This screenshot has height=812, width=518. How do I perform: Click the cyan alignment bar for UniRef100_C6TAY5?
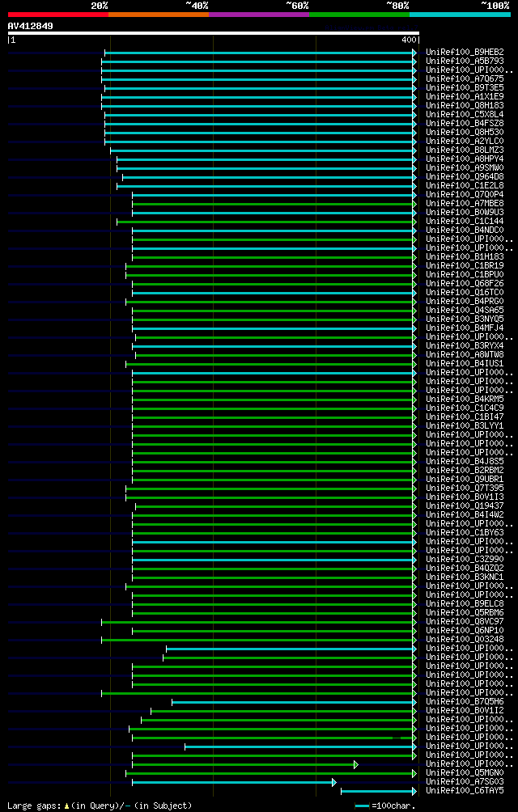click(376, 791)
